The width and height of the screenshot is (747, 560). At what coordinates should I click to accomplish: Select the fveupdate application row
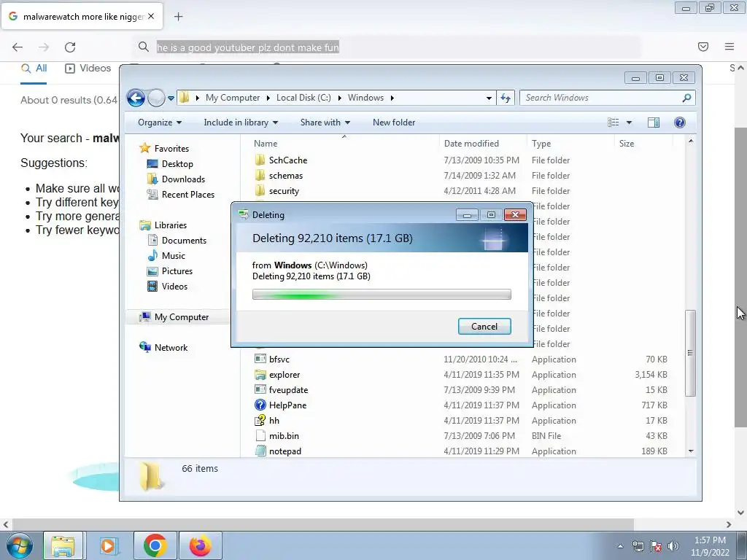pyautogui.click(x=461, y=390)
